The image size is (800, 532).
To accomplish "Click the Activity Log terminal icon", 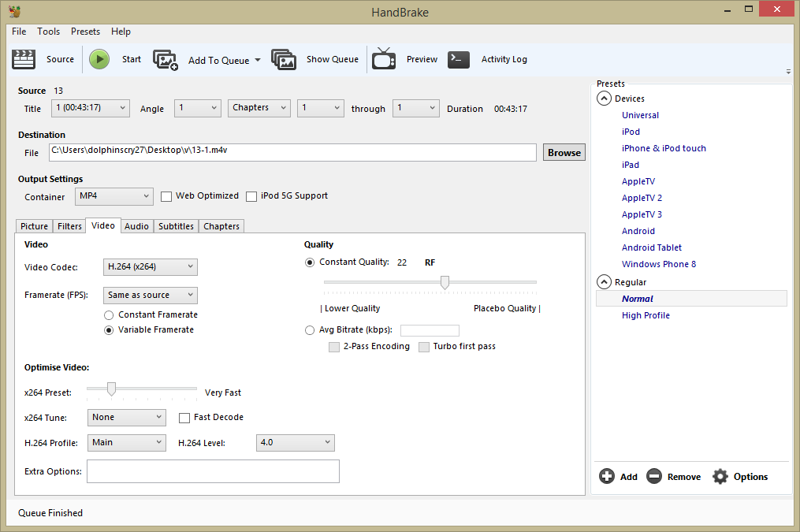I will point(459,59).
